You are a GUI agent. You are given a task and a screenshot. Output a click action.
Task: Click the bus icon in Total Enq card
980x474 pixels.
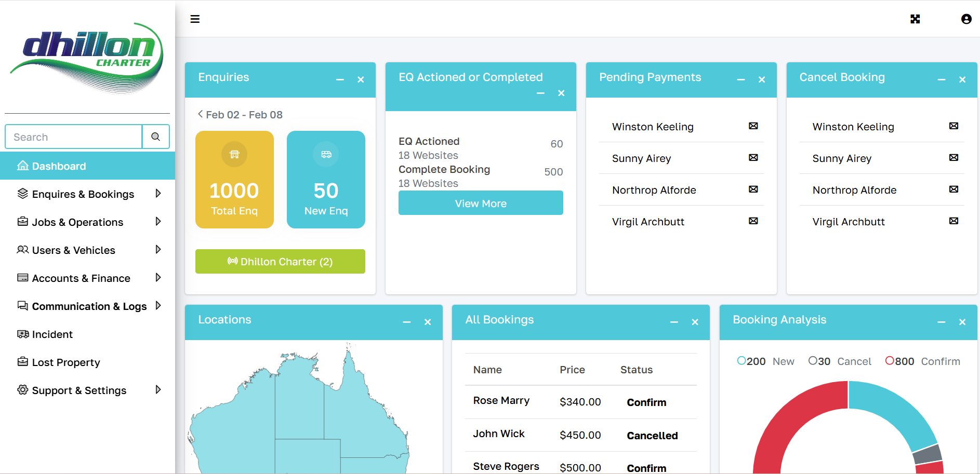(234, 154)
